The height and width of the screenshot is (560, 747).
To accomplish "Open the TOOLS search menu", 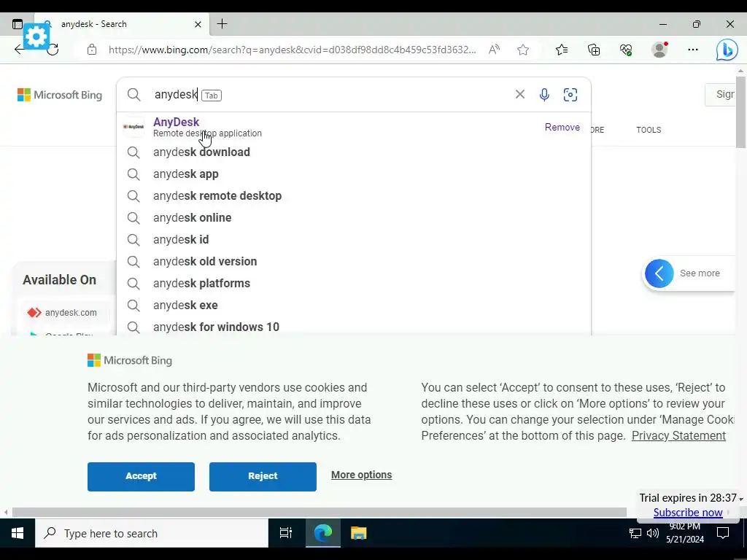I will (649, 130).
